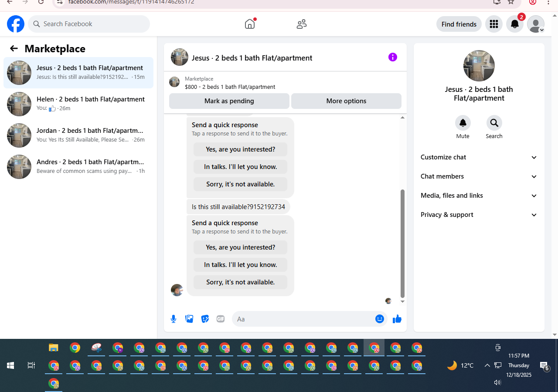Open Jesus conversation in list

78,73
